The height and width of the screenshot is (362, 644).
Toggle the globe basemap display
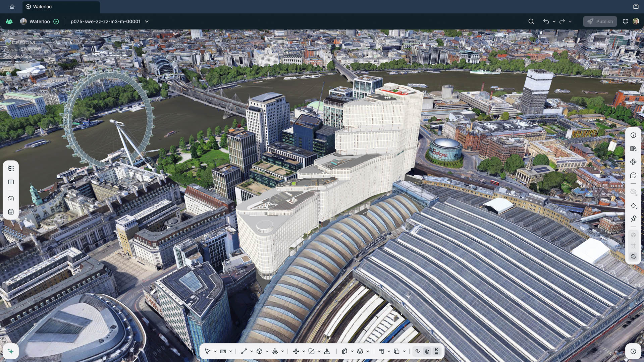pos(633,256)
